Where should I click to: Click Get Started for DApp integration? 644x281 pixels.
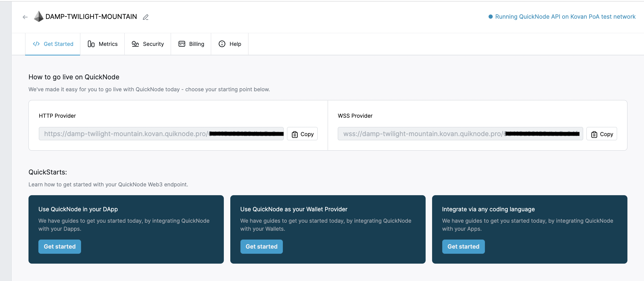pyautogui.click(x=60, y=247)
